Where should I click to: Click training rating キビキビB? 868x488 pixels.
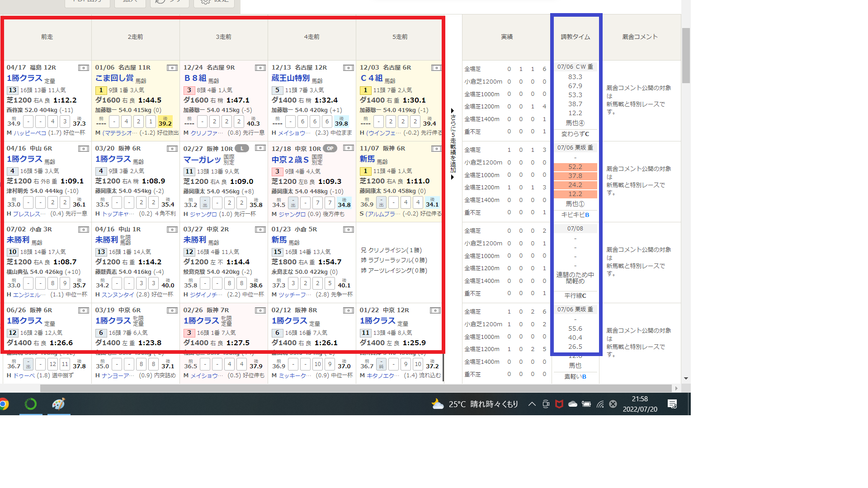point(576,215)
